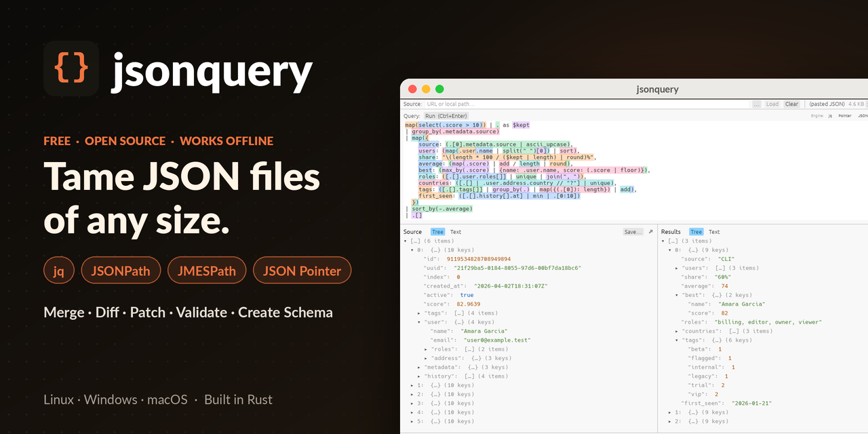Click the sort_by(-.average) query line
Viewport: 868px width, 434px height.
pyautogui.click(x=442, y=209)
